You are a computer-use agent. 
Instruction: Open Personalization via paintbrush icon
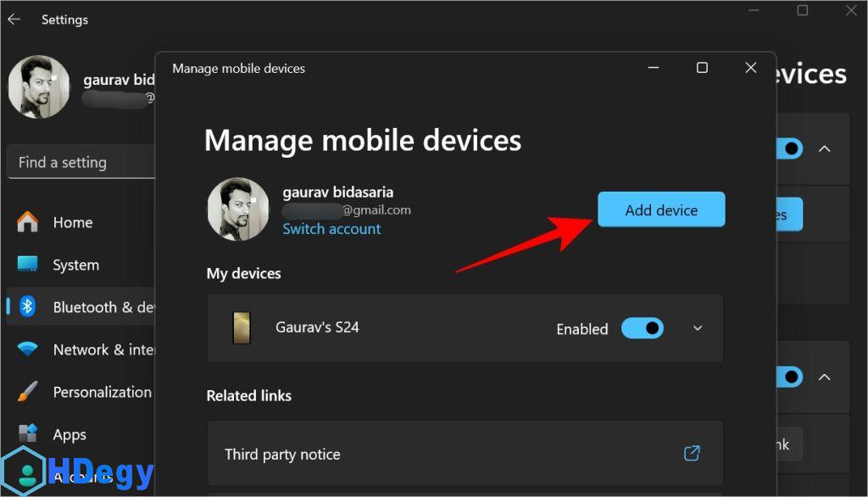(x=27, y=392)
